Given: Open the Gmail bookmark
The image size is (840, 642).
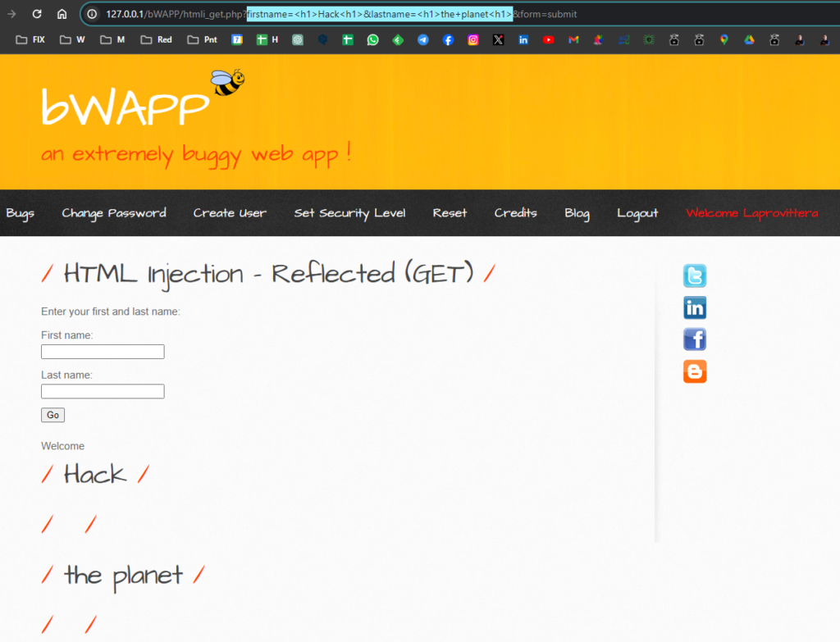Looking at the screenshot, I should [x=573, y=39].
